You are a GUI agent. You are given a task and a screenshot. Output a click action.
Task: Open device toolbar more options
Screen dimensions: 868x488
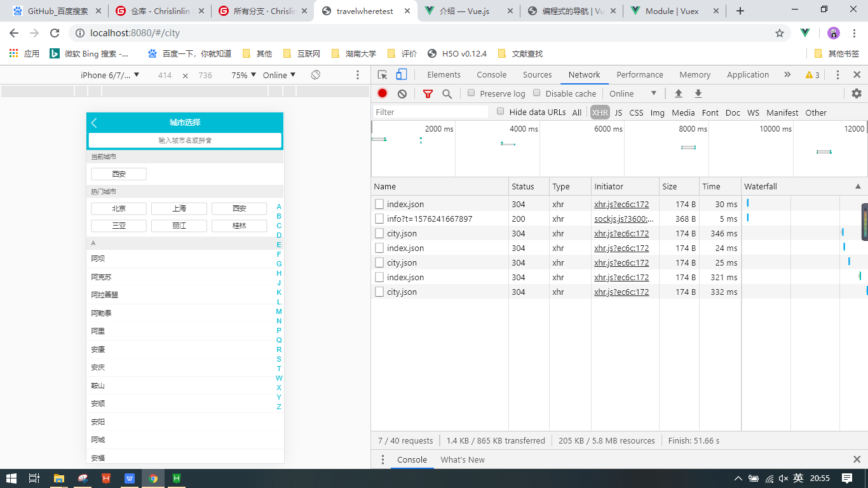point(358,75)
